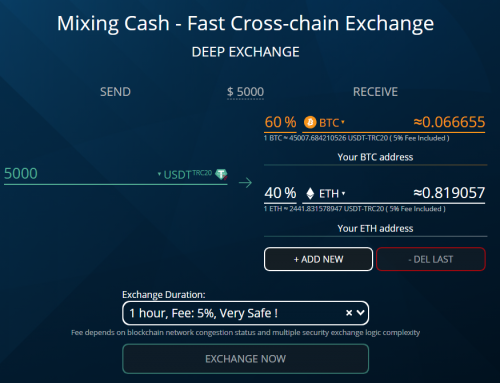Click the + ADD NEW button
This screenshot has width=500, height=383.
318,259
